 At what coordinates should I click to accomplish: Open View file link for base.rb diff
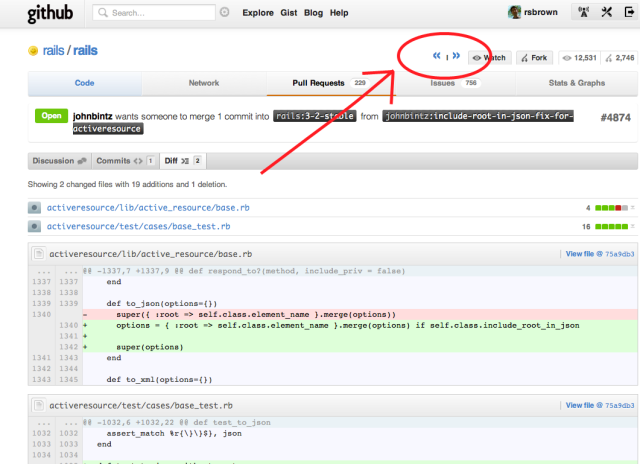(x=600, y=254)
